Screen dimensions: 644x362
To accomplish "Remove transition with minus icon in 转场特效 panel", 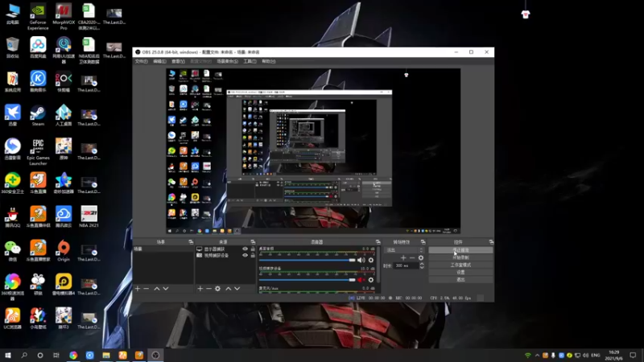I will click(x=412, y=257).
